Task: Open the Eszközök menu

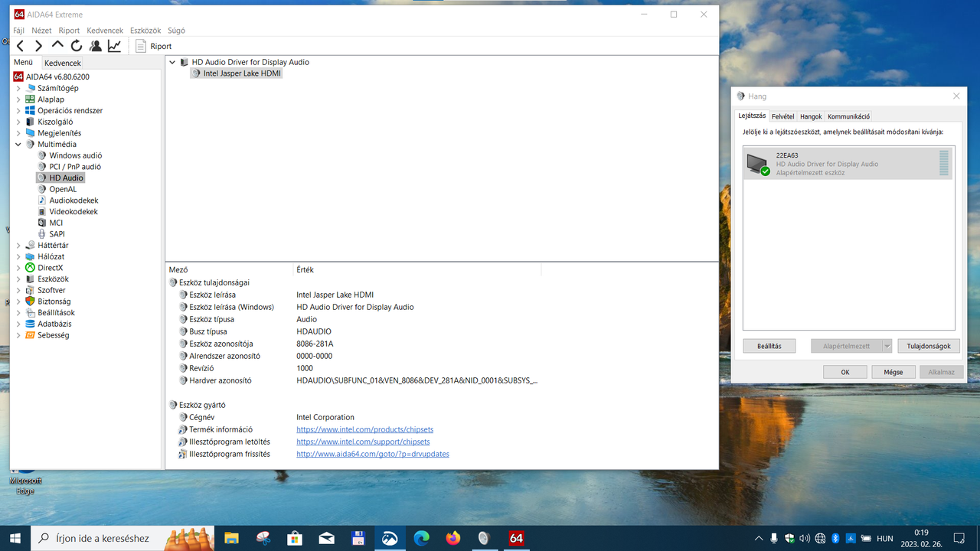Action: pos(145,31)
